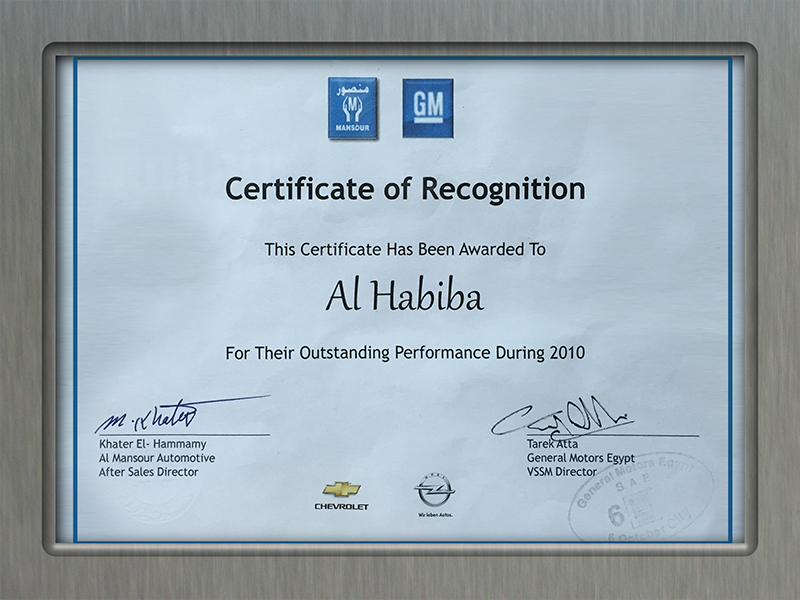The image size is (800, 600).
Task: Click the 'CHEVROLET' wordmark text
Action: [x=341, y=507]
